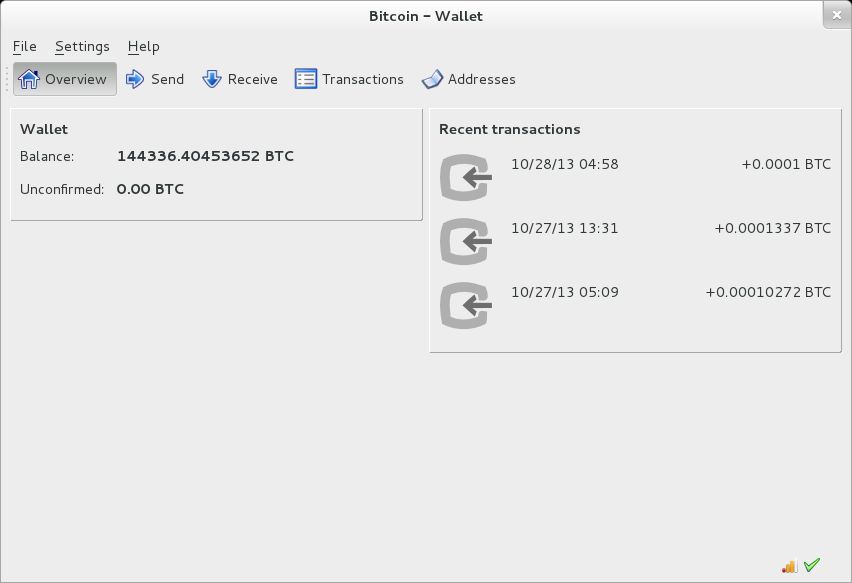Show the Transactions label tab

[363, 79]
